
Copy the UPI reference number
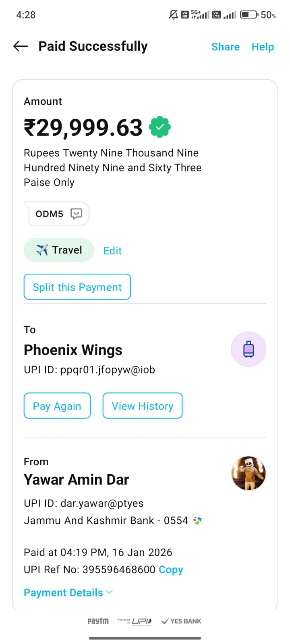(171, 570)
